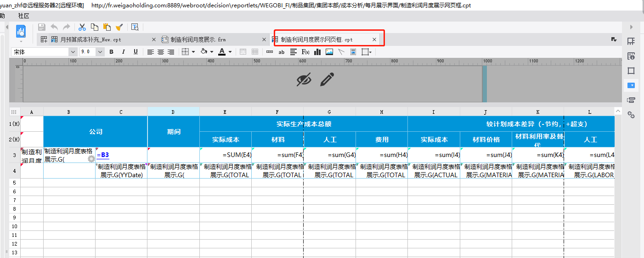Redo the last undone action

(67, 27)
